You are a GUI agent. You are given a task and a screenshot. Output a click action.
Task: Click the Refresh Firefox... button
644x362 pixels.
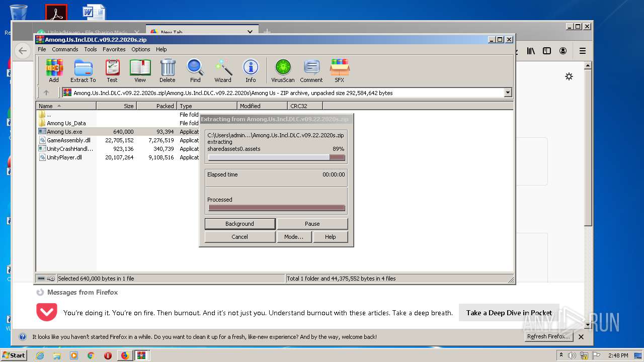coord(548,337)
